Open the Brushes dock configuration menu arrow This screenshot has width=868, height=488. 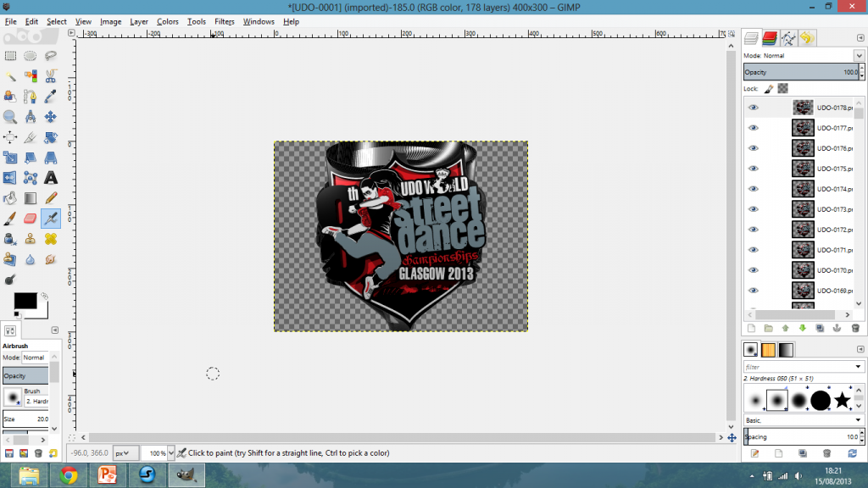pos(860,349)
